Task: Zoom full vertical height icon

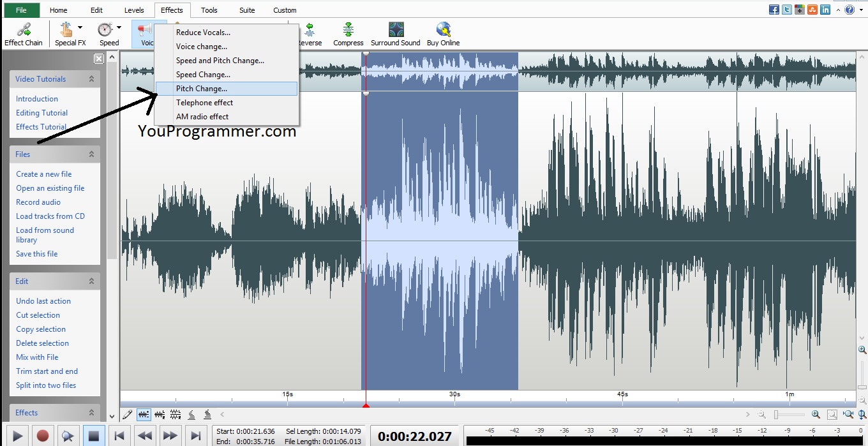Action: click(862, 414)
